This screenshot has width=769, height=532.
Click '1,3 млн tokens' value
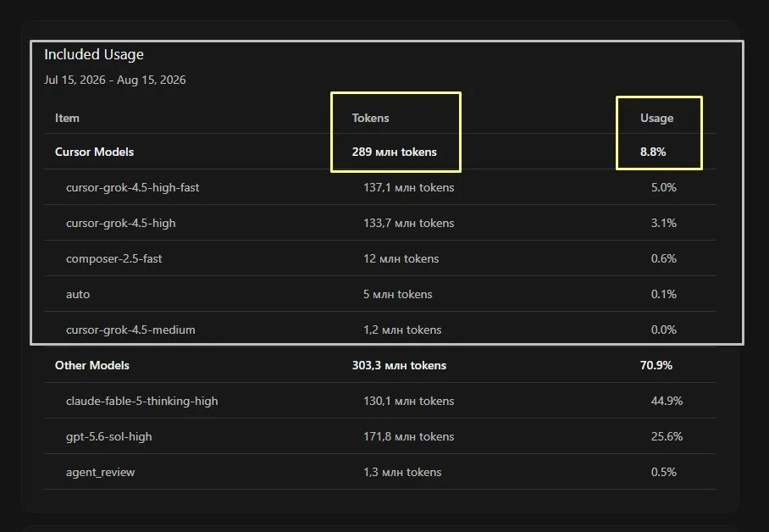coord(402,472)
